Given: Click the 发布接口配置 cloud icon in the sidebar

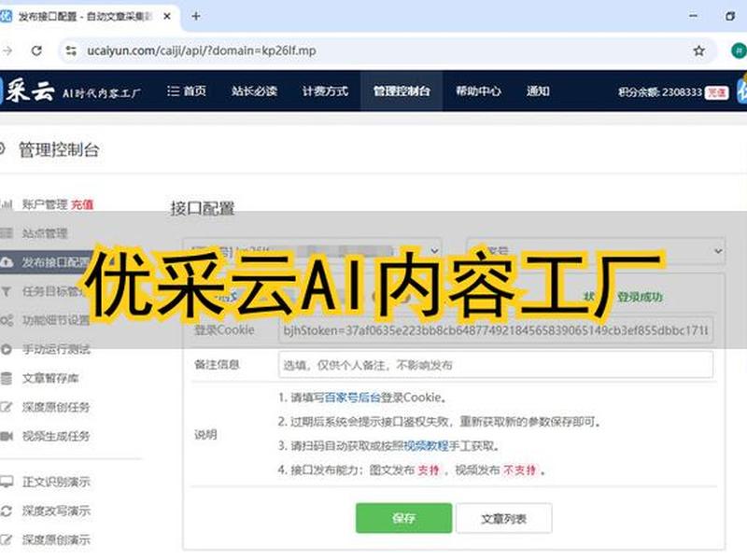Looking at the screenshot, I should (x=7, y=262).
